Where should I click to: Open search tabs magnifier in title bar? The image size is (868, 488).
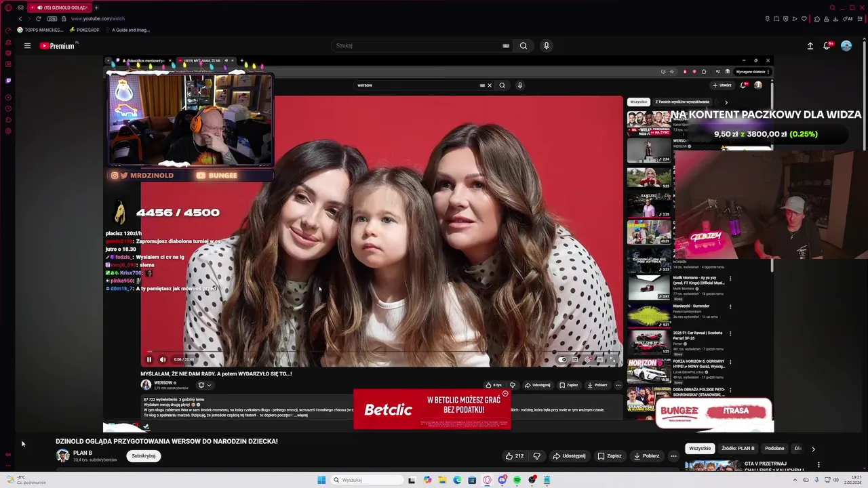pos(833,7)
